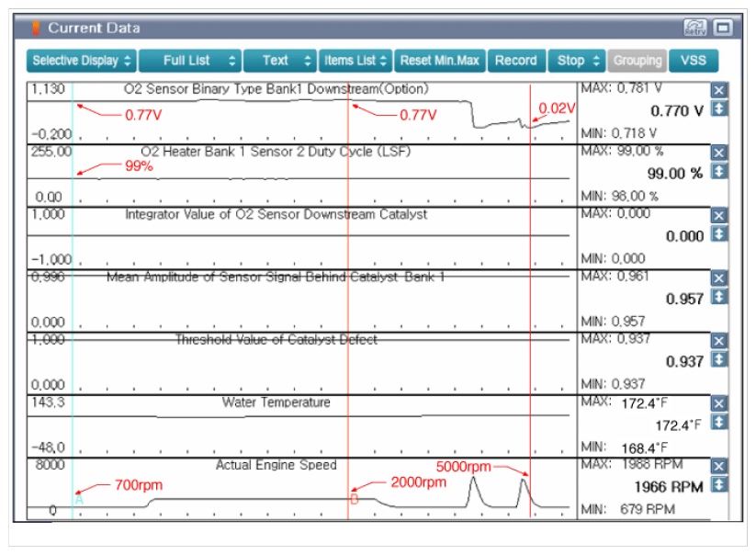The image size is (756, 555).
Task: Click the Retry icon in title bar
Action: point(695,28)
